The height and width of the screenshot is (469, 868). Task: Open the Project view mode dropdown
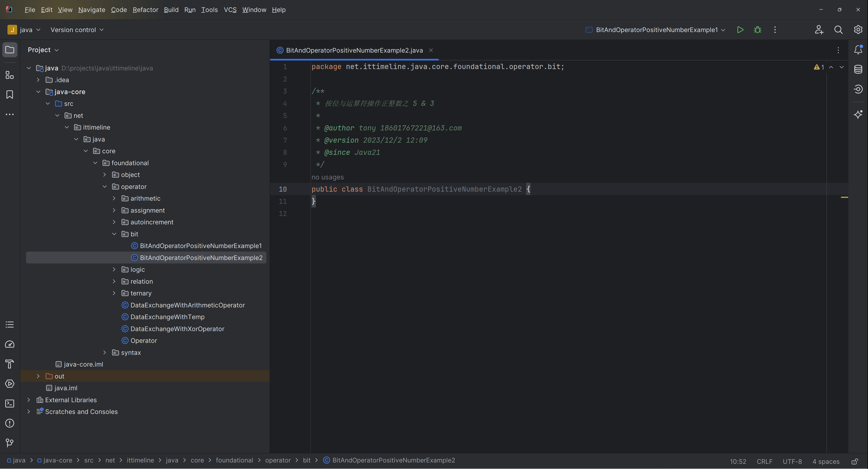click(43, 50)
